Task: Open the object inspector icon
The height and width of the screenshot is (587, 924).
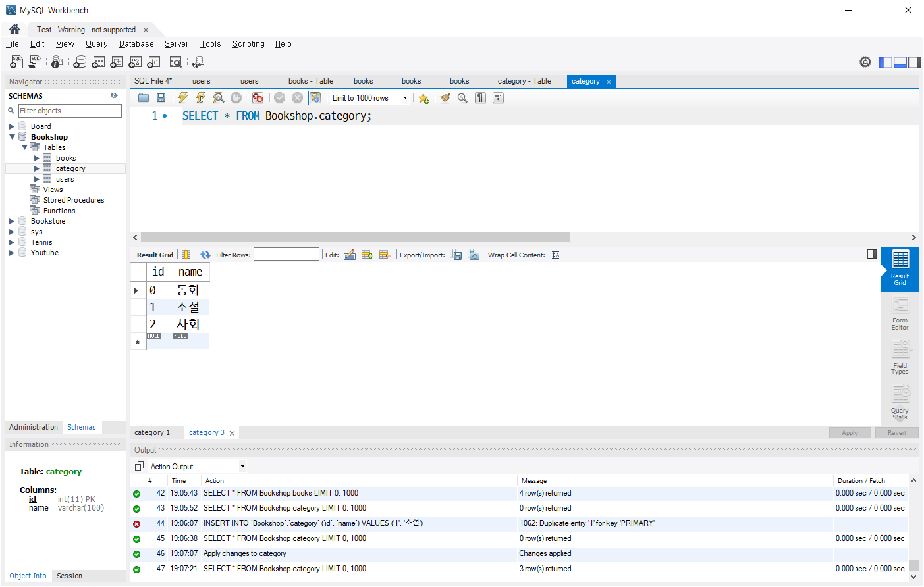Action: point(57,62)
